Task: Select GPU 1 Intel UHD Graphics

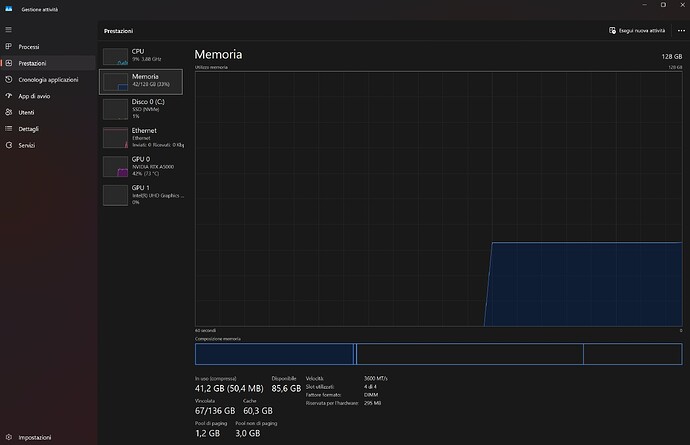Action: coord(116,193)
